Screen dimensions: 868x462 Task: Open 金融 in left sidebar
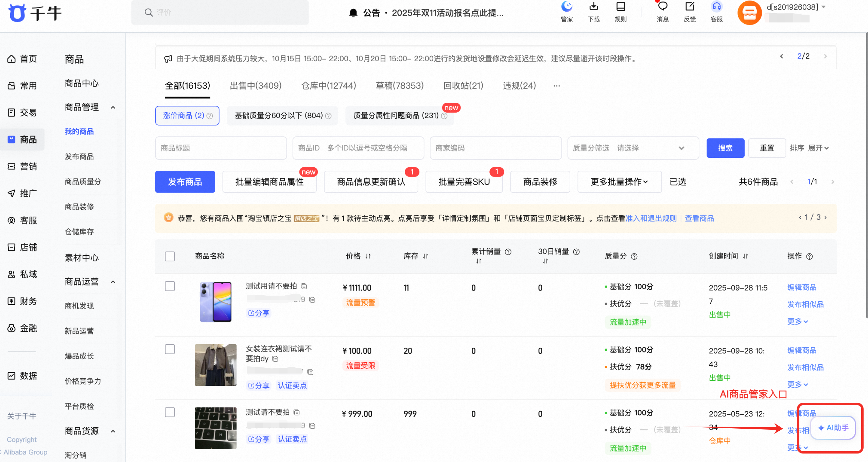[22, 328]
